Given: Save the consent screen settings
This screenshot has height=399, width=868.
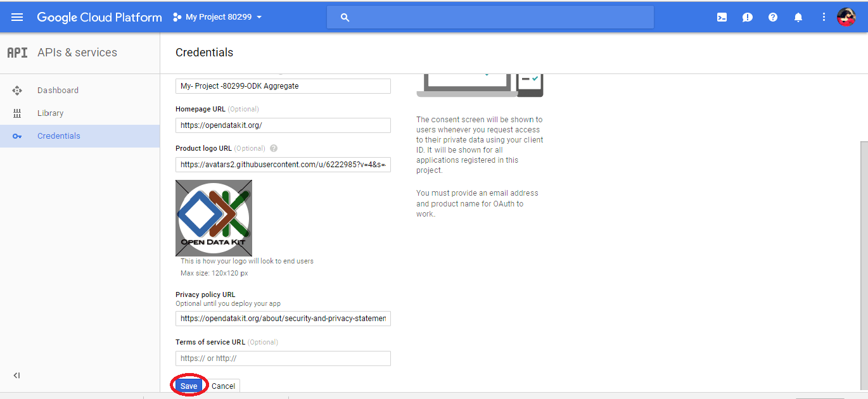Looking at the screenshot, I should pos(189,386).
